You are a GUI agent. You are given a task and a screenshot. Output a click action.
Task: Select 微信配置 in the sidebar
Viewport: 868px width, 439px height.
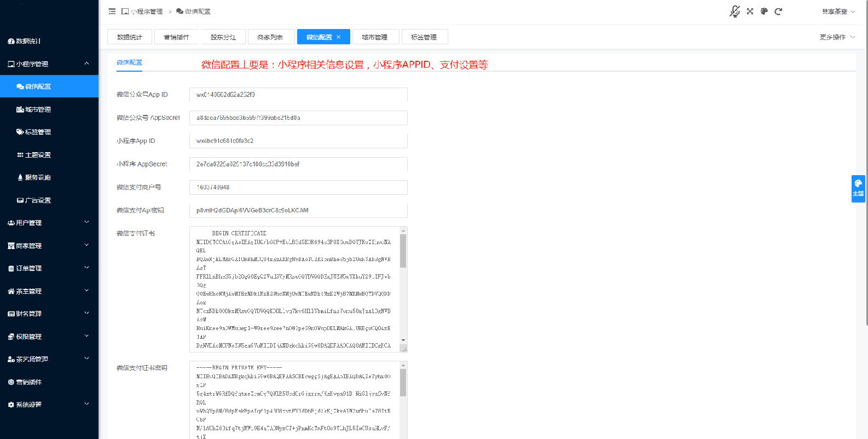pyautogui.click(x=49, y=86)
